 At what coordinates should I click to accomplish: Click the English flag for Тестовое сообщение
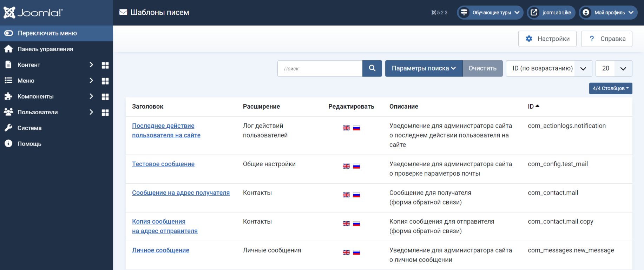(346, 166)
